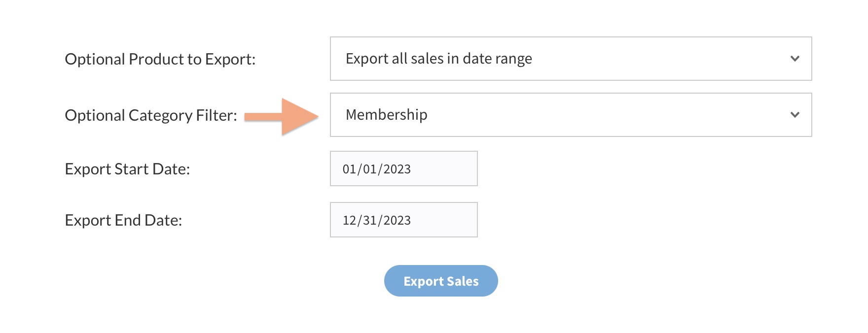
Task: Click the "Optional Product to Export:" label
Action: click(x=160, y=59)
